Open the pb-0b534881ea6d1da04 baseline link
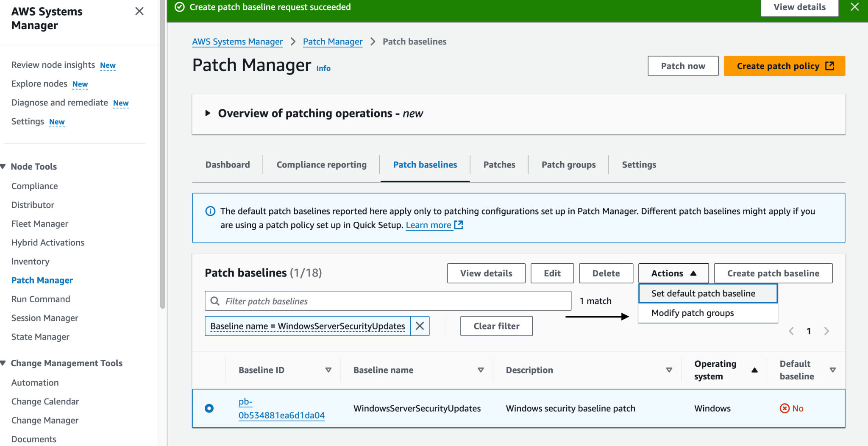The height and width of the screenshot is (446, 868). click(x=281, y=408)
